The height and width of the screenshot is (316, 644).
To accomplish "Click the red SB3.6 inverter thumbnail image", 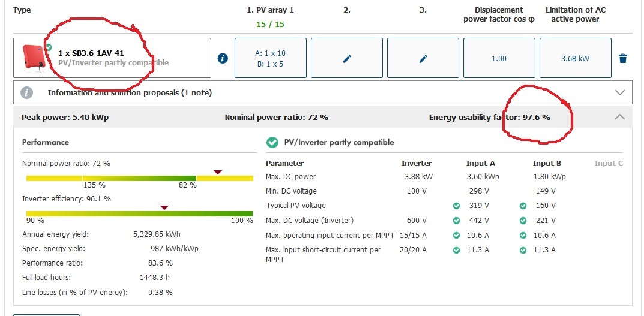I will pos(34,58).
